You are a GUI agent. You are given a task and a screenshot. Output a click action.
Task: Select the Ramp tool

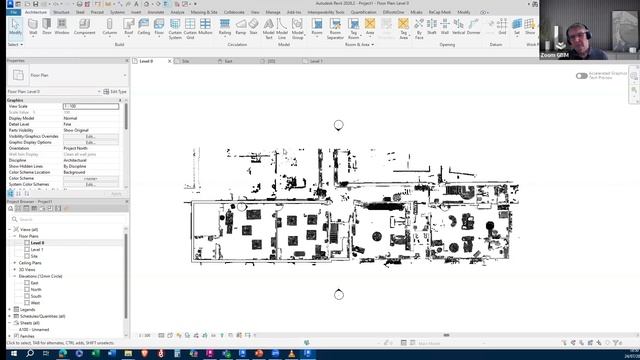(241, 27)
